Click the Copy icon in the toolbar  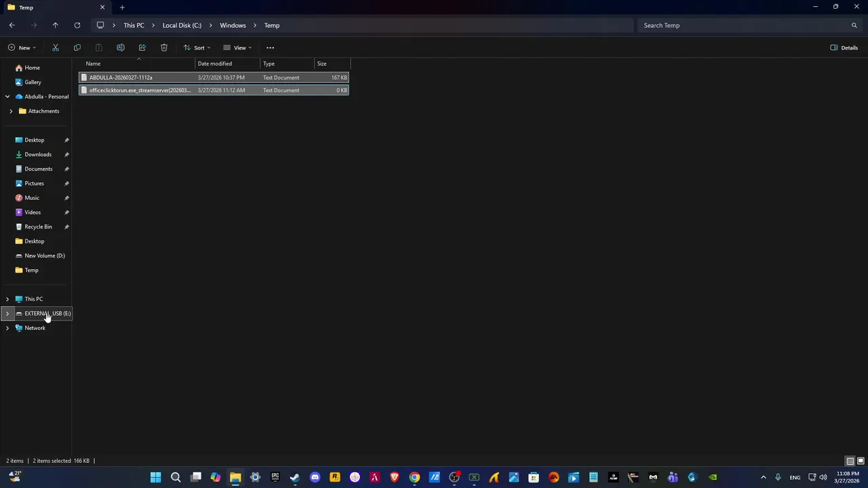(77, 47)
